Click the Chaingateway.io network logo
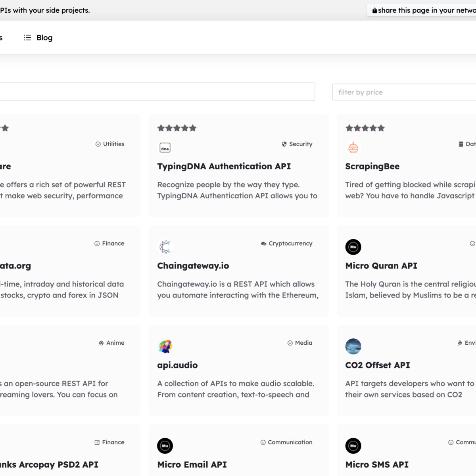 [x=165, y=247]
